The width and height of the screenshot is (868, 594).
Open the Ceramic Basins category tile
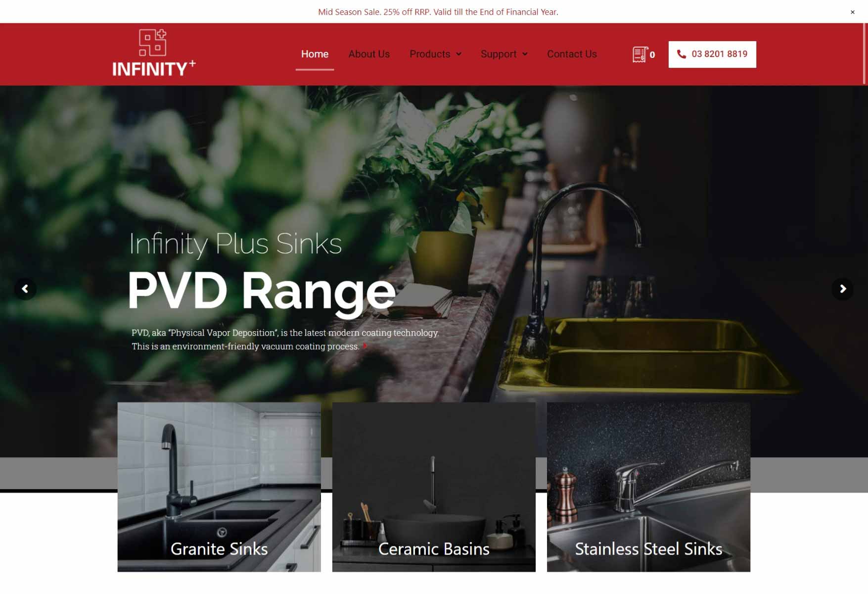point(434,487)
